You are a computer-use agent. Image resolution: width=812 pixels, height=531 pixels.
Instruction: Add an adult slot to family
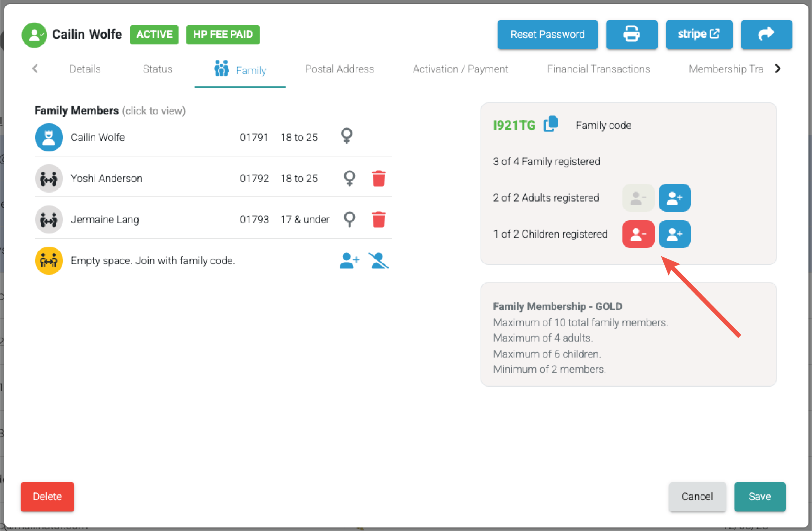(674, 198)
